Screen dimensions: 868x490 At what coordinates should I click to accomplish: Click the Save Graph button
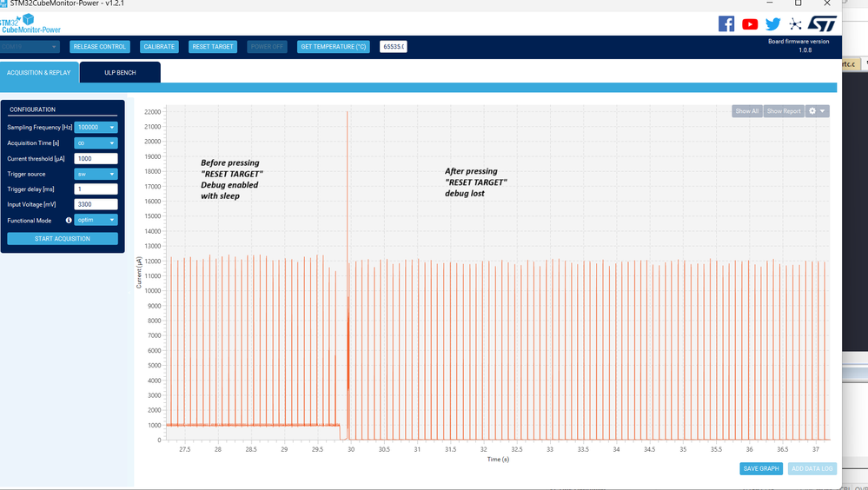[761, 469]
